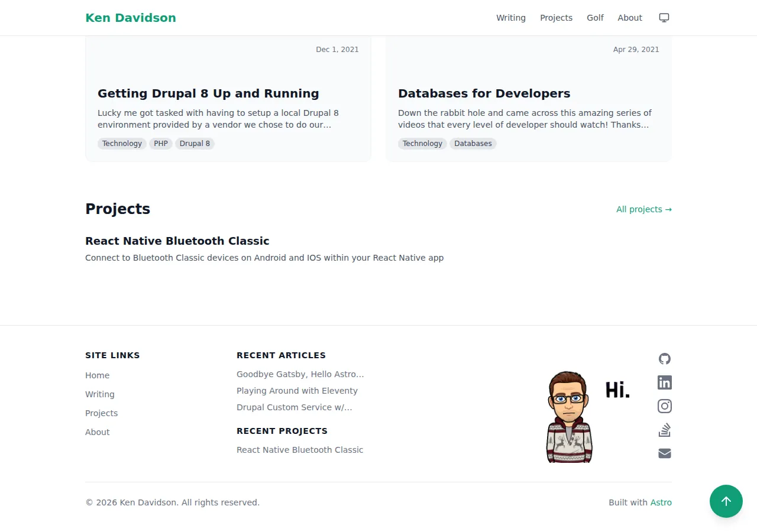Click the Ken Davidson site logo
Image resolution: width=757 pixels, height=532 pixels.
130,18
